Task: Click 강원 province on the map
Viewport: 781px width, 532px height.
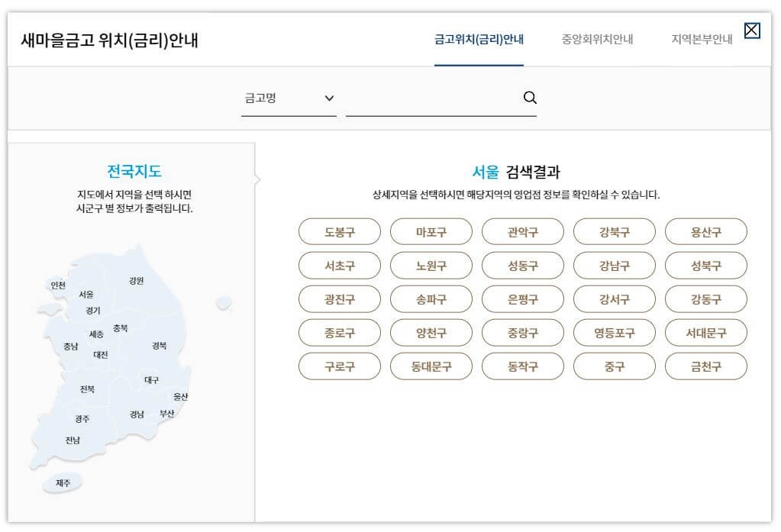Action: (138, 281)
